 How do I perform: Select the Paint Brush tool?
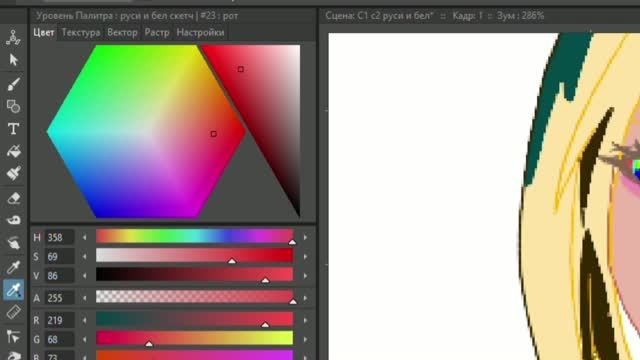(13, 173)
